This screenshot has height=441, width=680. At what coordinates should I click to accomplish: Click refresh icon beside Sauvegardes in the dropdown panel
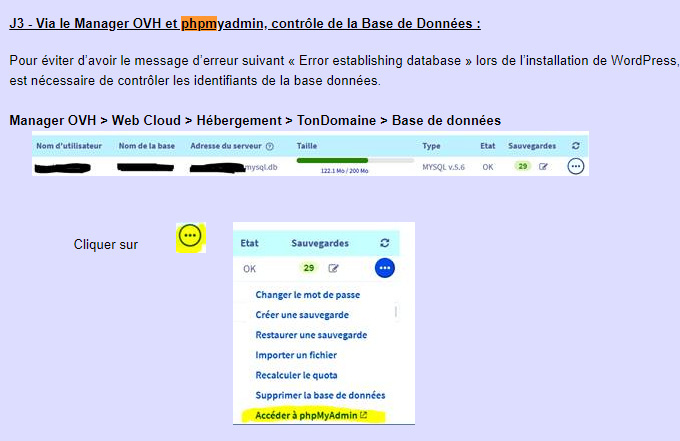point(385,243)
